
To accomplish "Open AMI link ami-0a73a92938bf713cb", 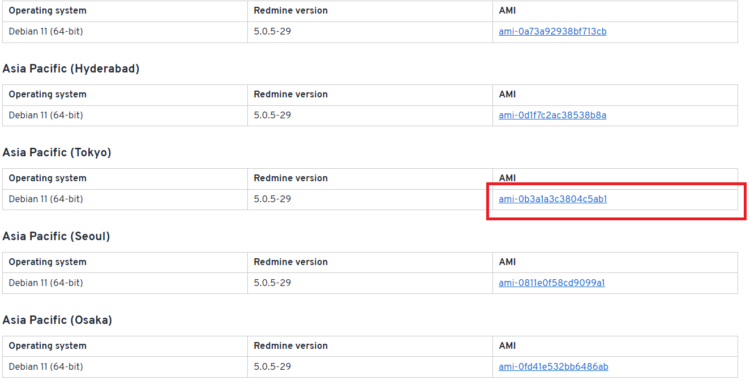I will pyautogui.click(x=552, y=32).
